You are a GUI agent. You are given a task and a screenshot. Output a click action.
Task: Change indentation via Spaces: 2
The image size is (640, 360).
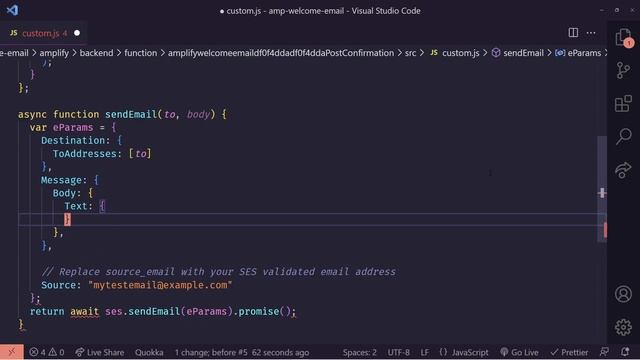pyautogui.click(x=359, y=352)
